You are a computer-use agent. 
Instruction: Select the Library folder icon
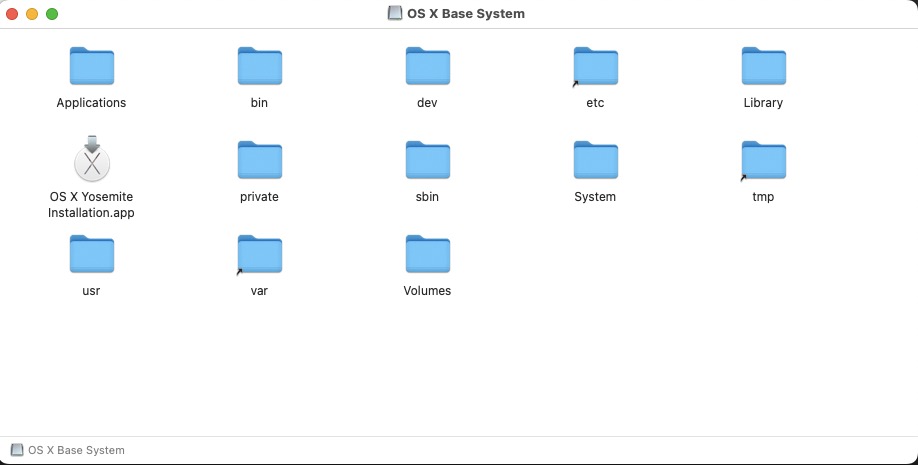pos(763,66)
